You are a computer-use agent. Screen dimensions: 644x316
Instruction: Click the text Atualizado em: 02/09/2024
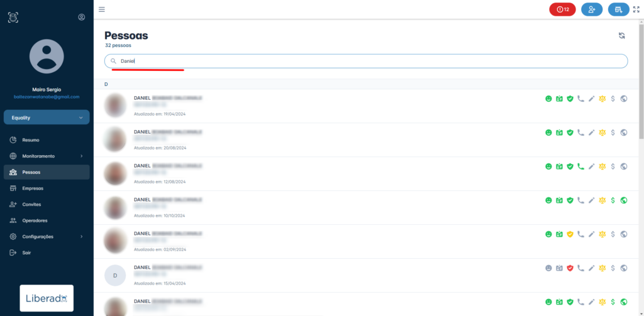point(160,249)
